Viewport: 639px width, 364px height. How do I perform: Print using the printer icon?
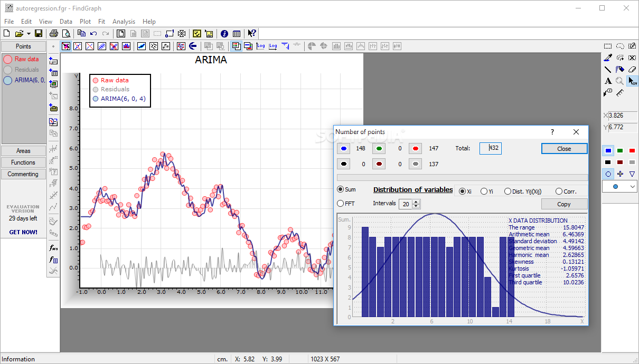pyautogui.click(x=54, y=33)
